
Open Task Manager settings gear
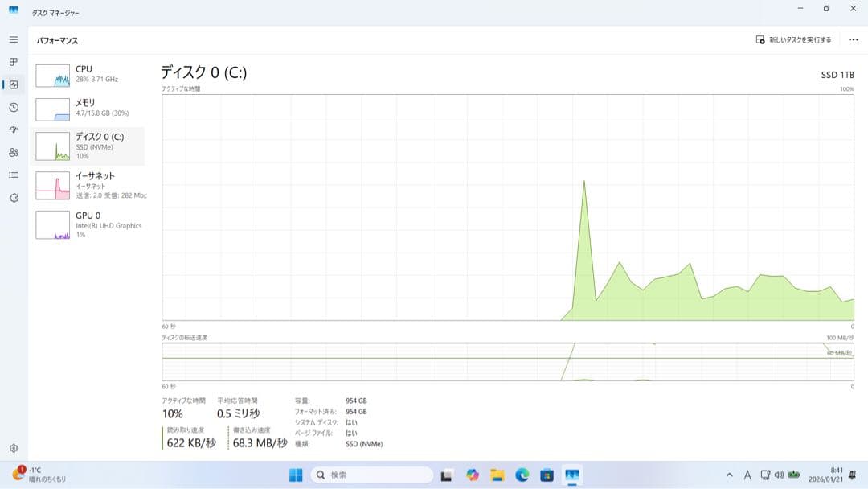click(14, 448)
